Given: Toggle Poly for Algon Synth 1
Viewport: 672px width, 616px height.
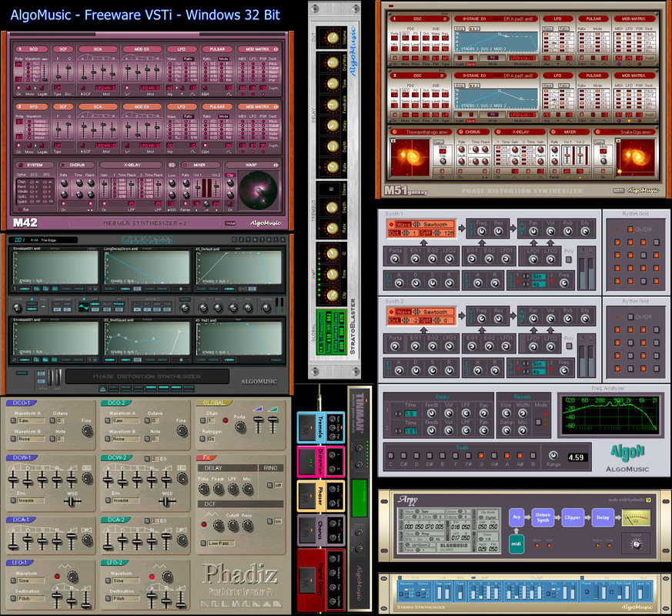Looking at the screenshot, I should pos(569,259).
